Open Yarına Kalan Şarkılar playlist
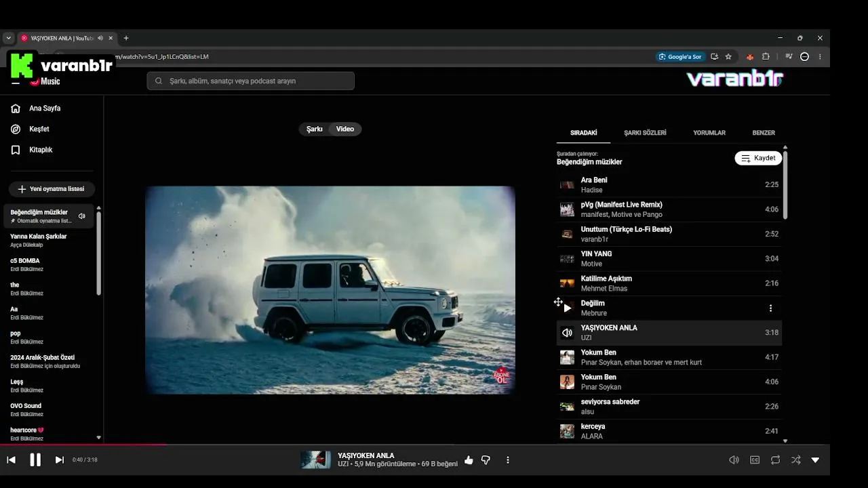 pos(49,241)
